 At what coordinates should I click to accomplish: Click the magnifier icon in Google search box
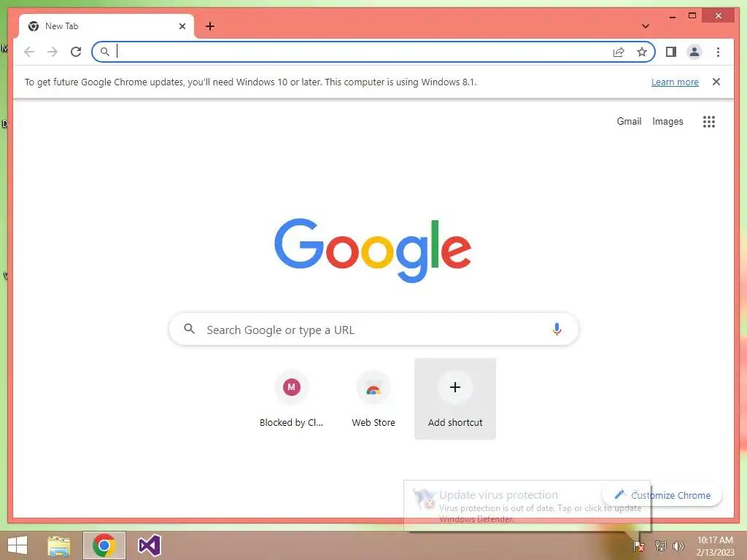(189, 329)
